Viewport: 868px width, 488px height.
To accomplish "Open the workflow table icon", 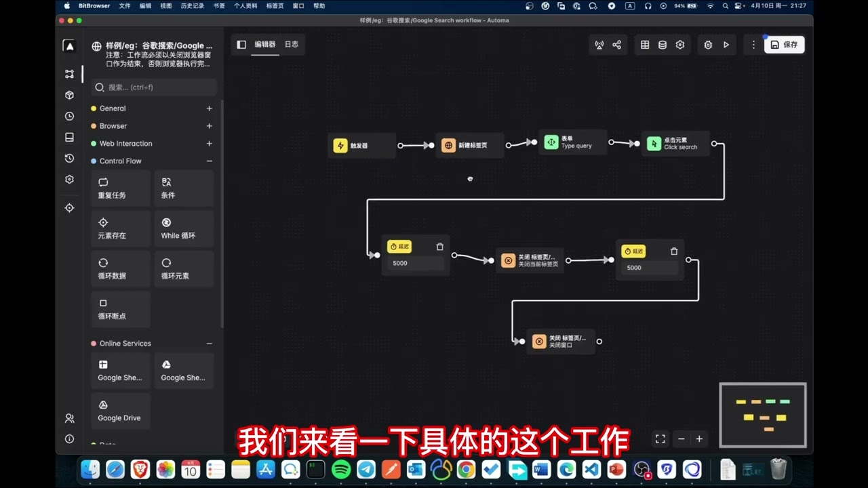I will (645, 45).
